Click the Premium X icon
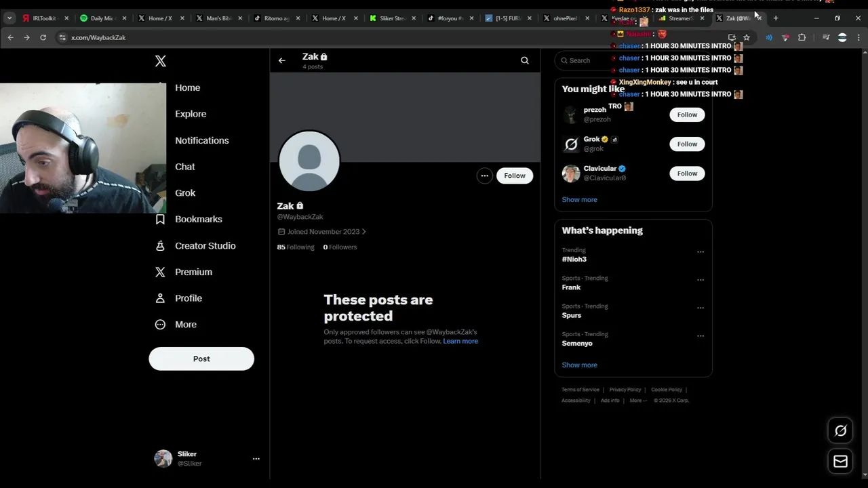Screen dimensions: 868x488 pyautogui.click(x=160, y=272)
